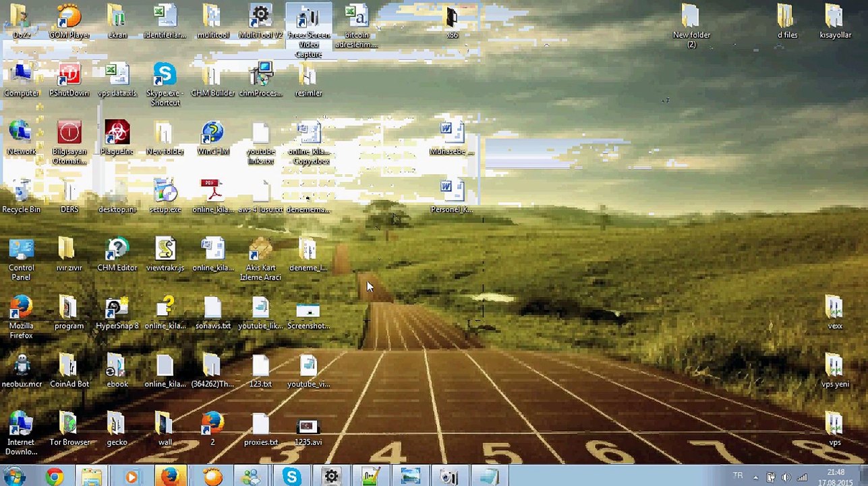Viewport: 868px width, 486px height.
Task: Select the gecko folder icon
Action: pyautogui.click(x=117, y=430)
